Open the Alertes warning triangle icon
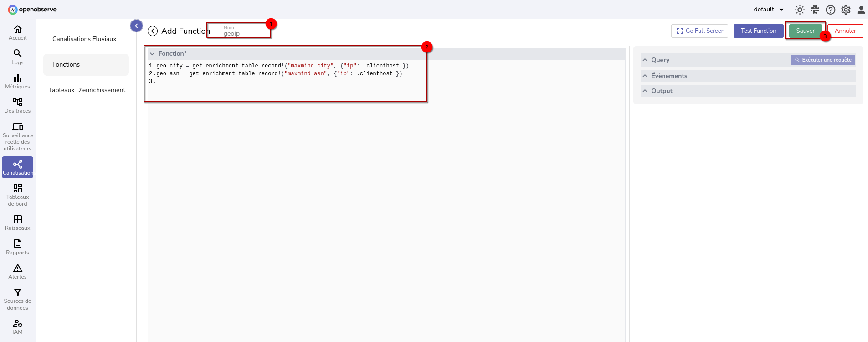The image size is (868, 342). point(17,268)
